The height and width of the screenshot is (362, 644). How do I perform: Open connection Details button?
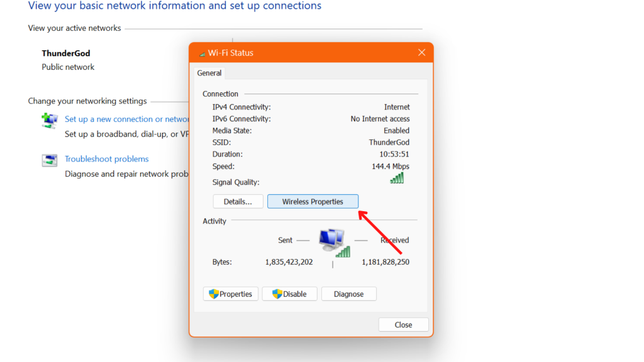(x=238, y=202)
